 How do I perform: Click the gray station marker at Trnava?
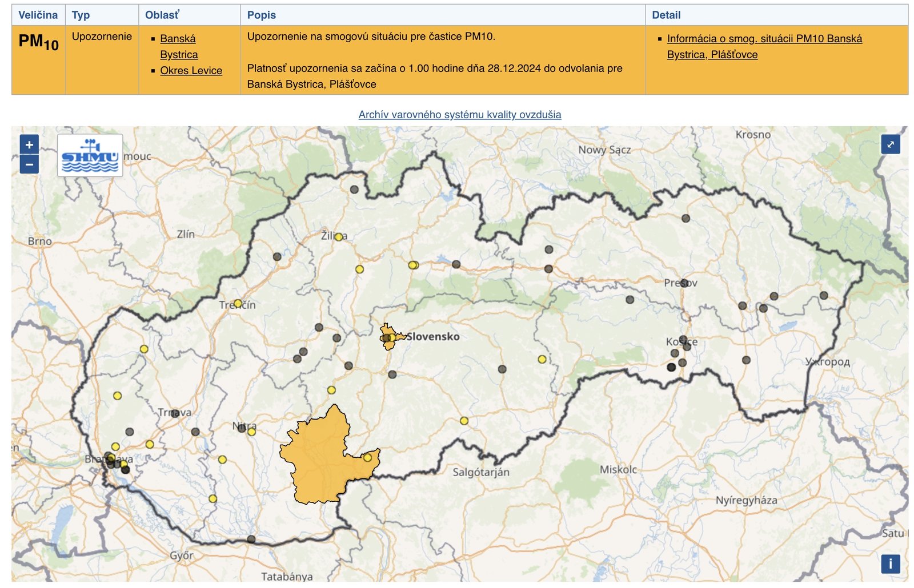pos(175,413)
